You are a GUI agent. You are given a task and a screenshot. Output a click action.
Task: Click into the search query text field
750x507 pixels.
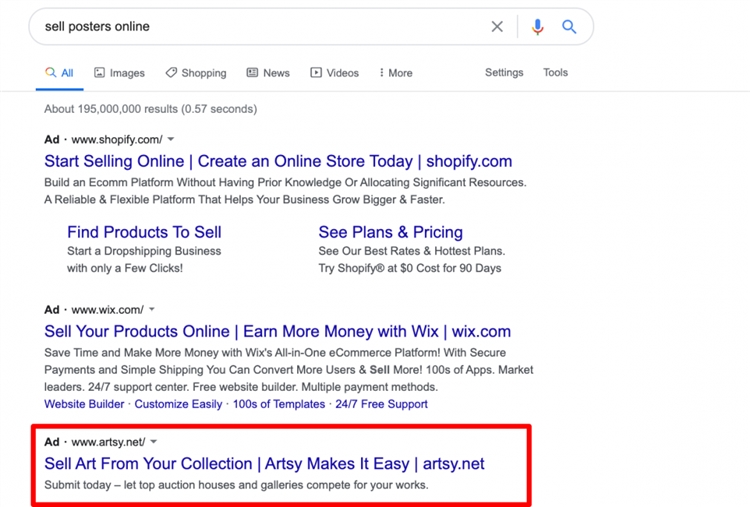click(250, 27)
